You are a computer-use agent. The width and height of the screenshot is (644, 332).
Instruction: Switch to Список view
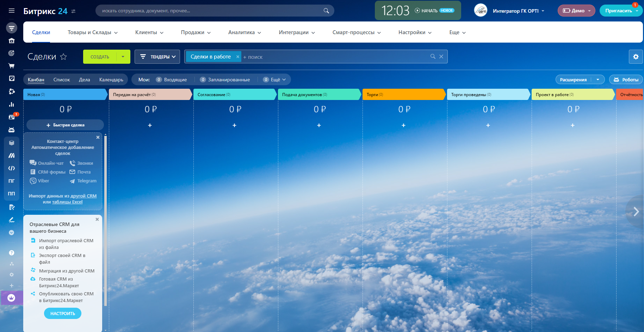[x=62, y=80]
